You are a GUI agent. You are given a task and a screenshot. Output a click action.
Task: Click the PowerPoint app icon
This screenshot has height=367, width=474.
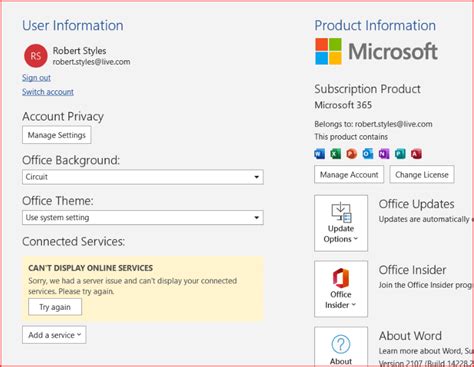click(x=351, y=154)
